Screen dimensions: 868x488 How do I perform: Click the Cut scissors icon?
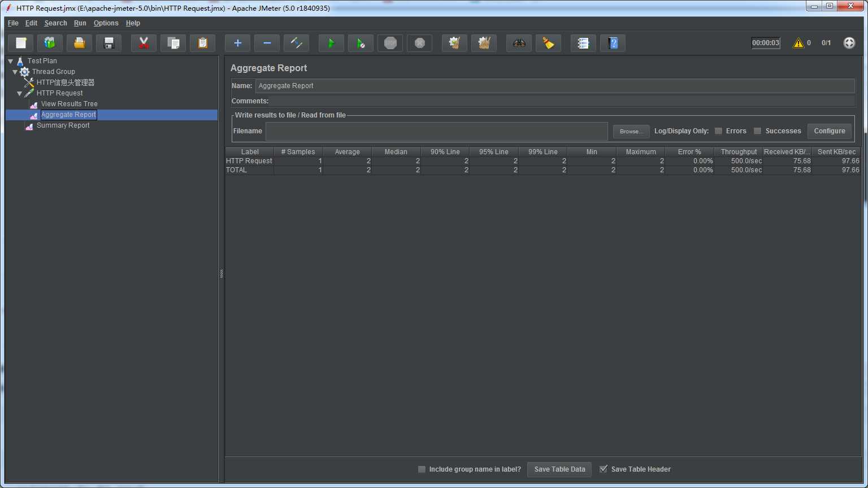(144, 43)
